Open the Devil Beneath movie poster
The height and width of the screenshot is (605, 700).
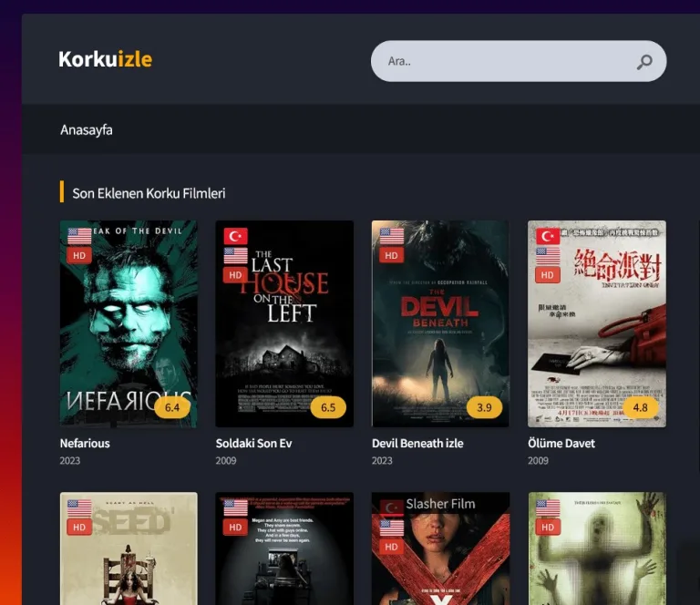[x=440, y=323]
